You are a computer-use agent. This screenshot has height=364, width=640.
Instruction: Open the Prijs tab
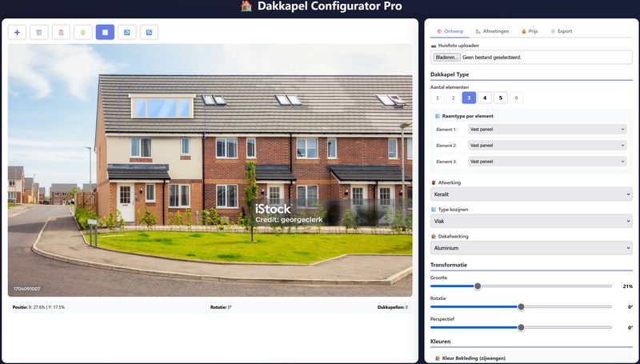pyautogui.click(x=530, y=31)
